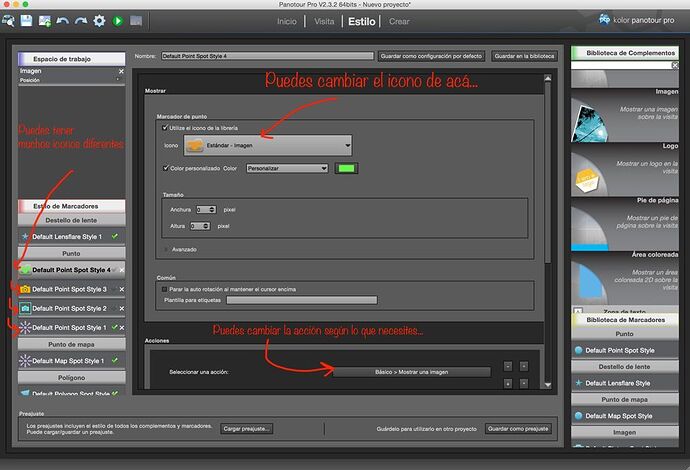Open the green custom color swatch
This screenshot has height=470, width=690.
[346, 168]
